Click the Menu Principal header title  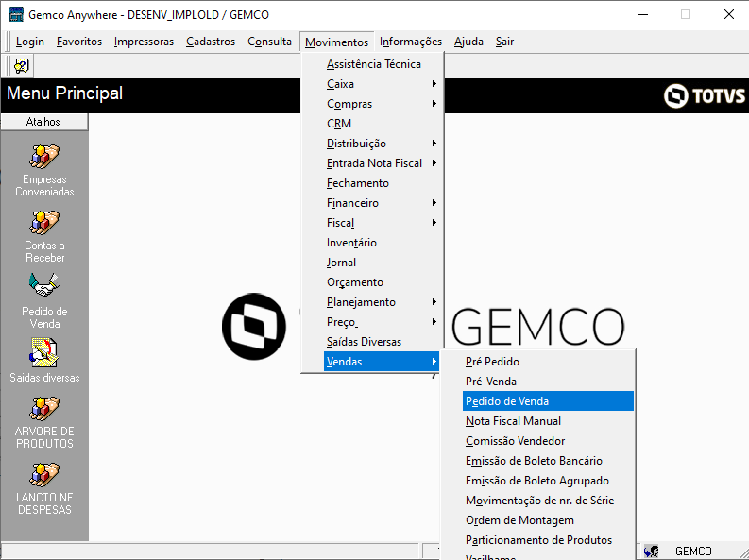pos(65,93)
